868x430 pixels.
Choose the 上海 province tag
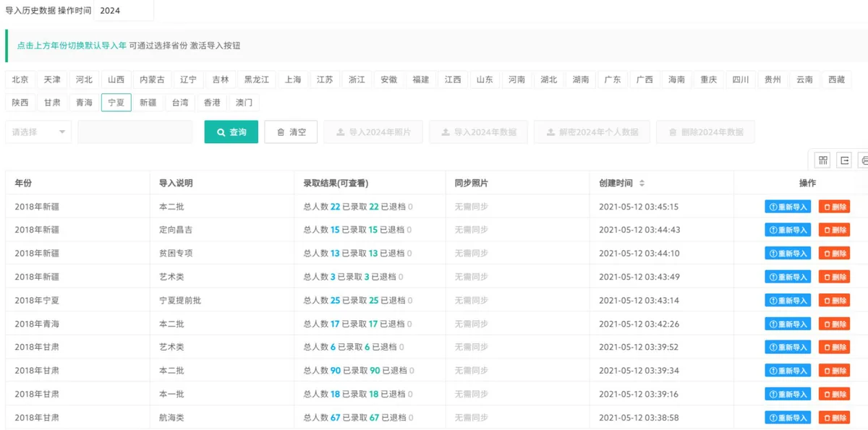(293, 79)
